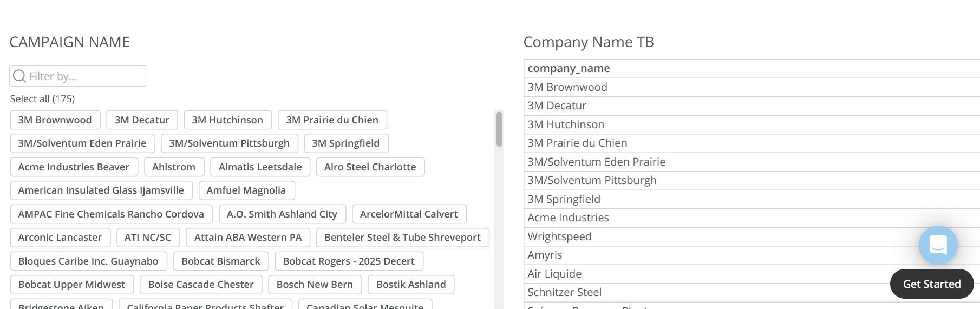Click the search magnifier icon in filter box
980x309 pixels.
(x=19, y=76)
